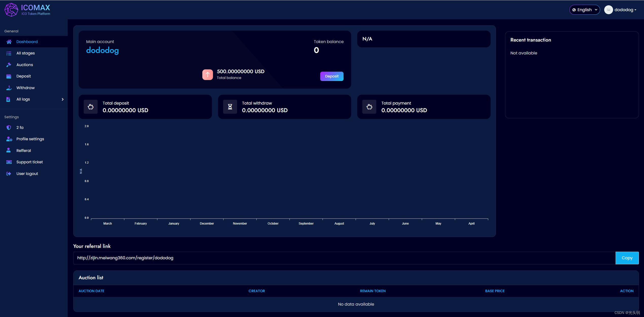Click the dododog profile avatar

609,10
